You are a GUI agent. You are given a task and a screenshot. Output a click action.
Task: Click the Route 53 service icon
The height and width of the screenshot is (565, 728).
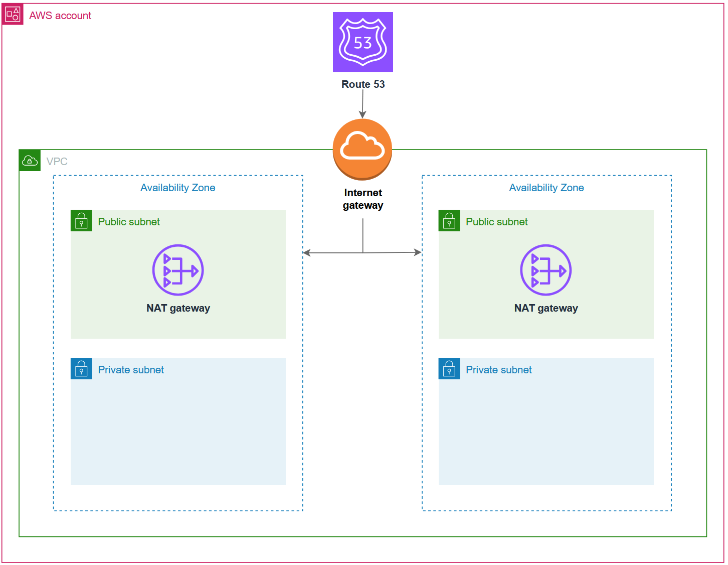coord(363,42)
